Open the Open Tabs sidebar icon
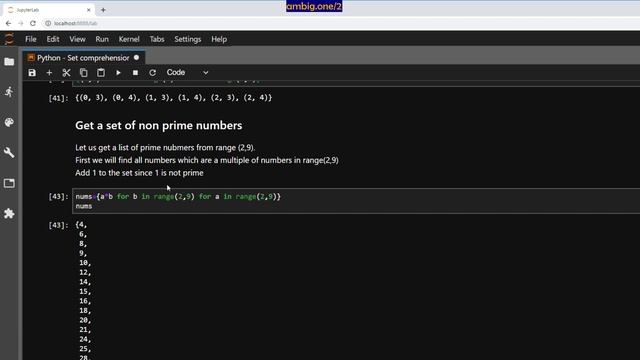 (x=9, y=183)
